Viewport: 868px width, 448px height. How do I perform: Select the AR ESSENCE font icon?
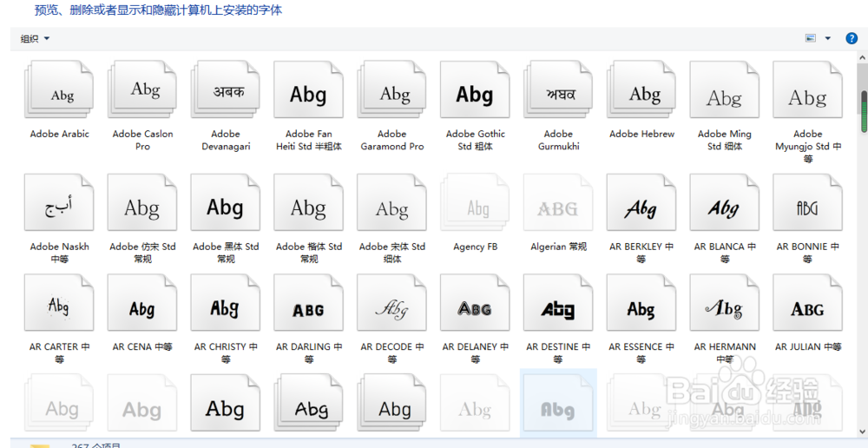pyautogui.click(x=641, y=303)
